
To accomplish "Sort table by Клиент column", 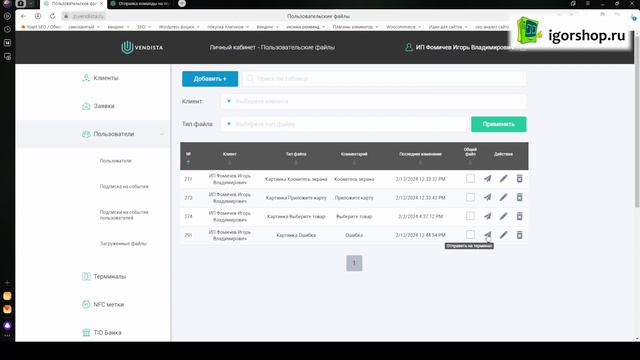I will coord(229,162).
